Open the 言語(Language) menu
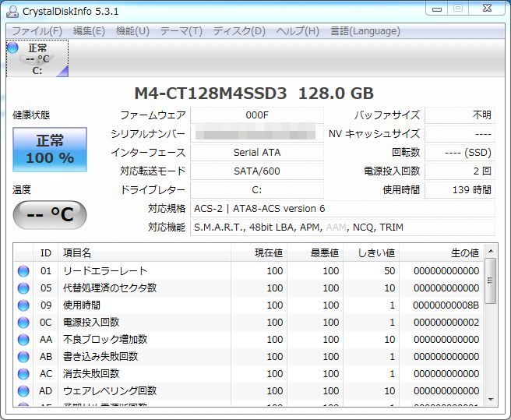Screen dimensions: 511x420 (x=365, y=31)
